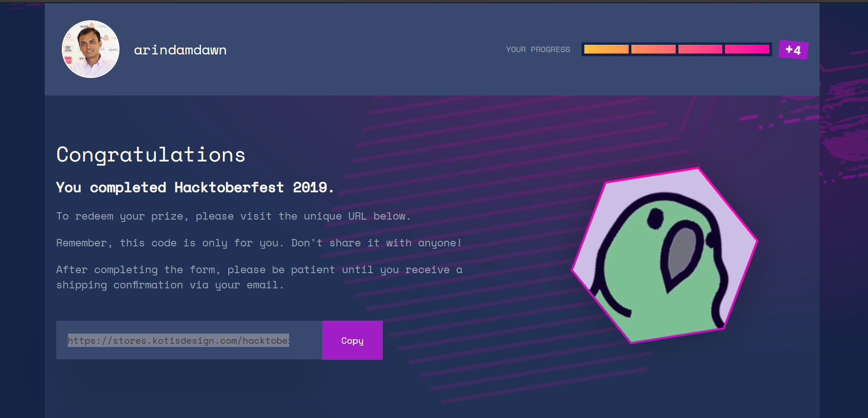Click the Copy button

352,340
